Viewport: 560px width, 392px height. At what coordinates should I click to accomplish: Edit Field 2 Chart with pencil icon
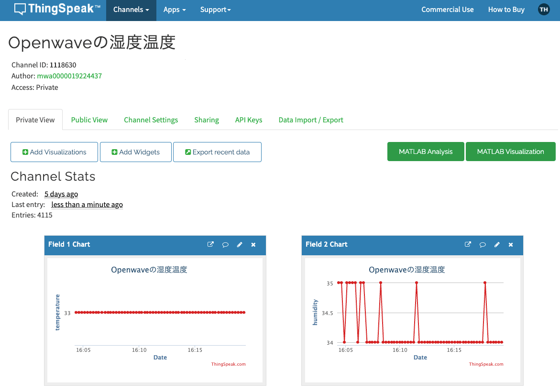(497, 245)
